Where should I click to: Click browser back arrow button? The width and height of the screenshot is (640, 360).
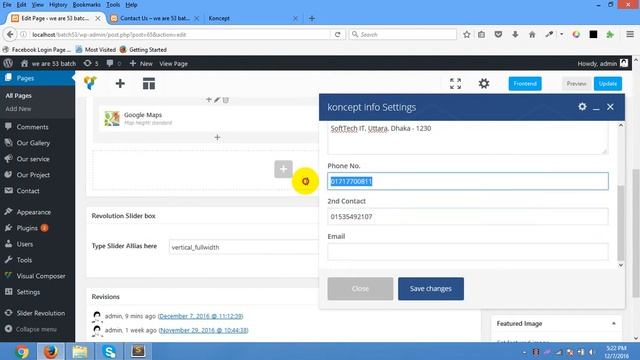tap(10, 34)
